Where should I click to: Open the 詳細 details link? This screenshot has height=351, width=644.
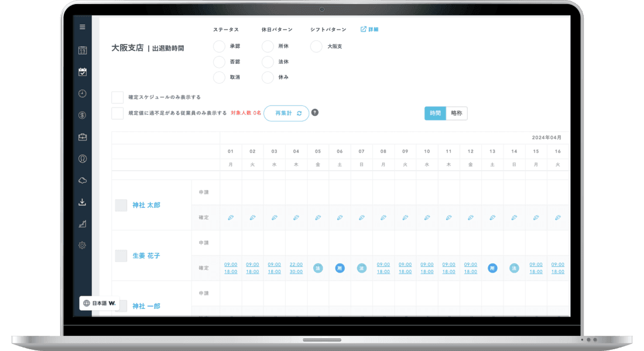[369, 29]
